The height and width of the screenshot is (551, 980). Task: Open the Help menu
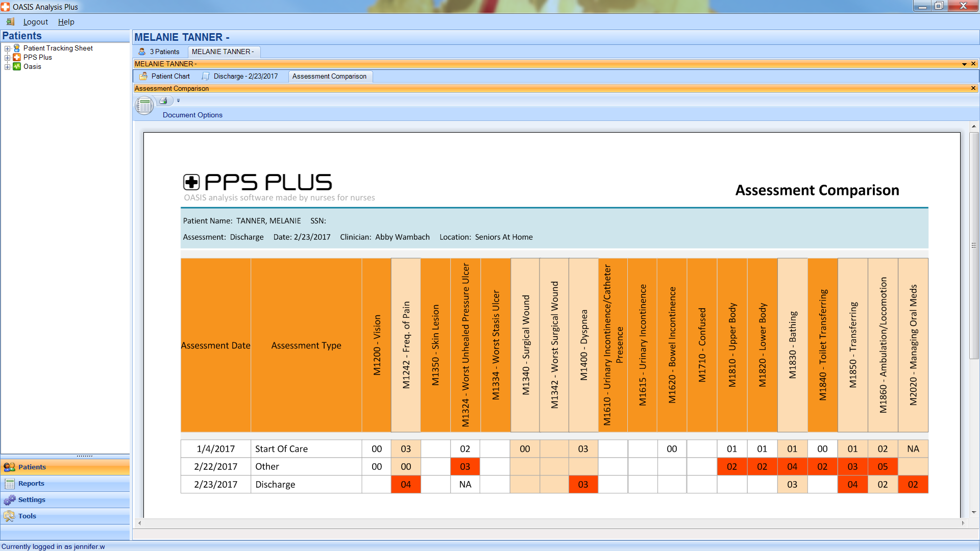(66, 22)
